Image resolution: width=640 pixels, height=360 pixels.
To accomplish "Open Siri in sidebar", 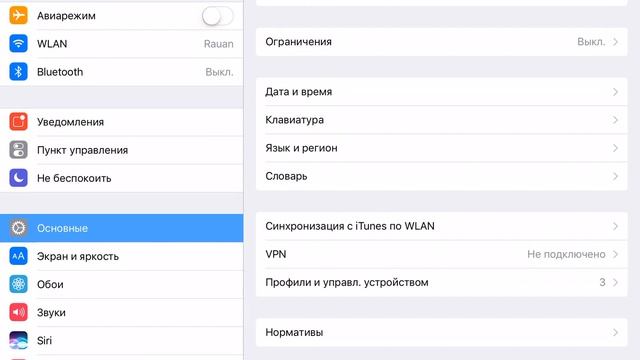I will click(122, 340).
